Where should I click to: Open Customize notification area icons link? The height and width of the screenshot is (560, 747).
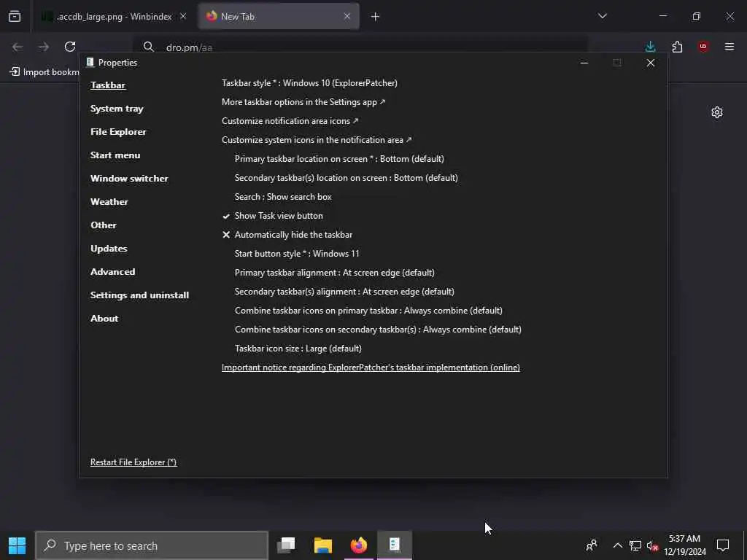[290, 121]
